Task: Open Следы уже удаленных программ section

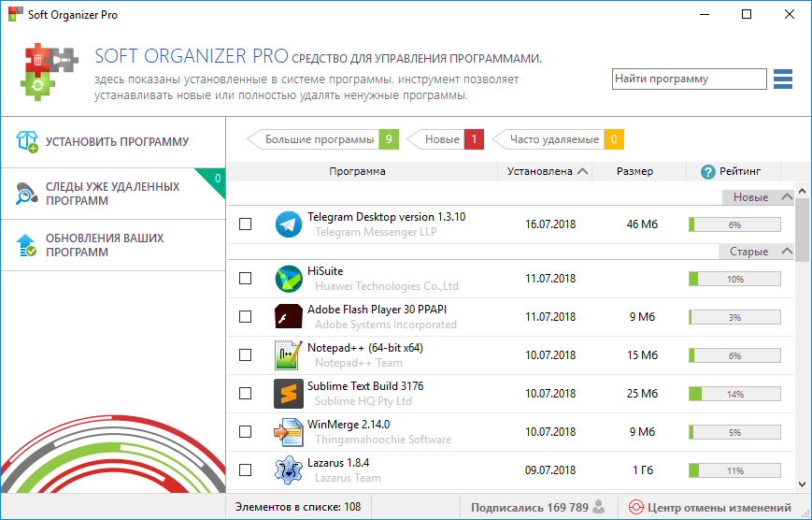Action: click(113, 194)
